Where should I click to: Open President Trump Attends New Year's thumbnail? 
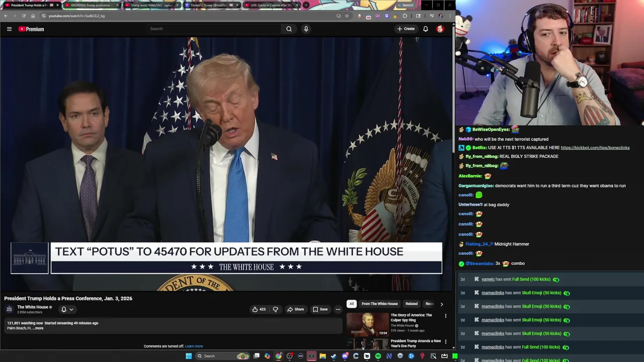(367, 344)
